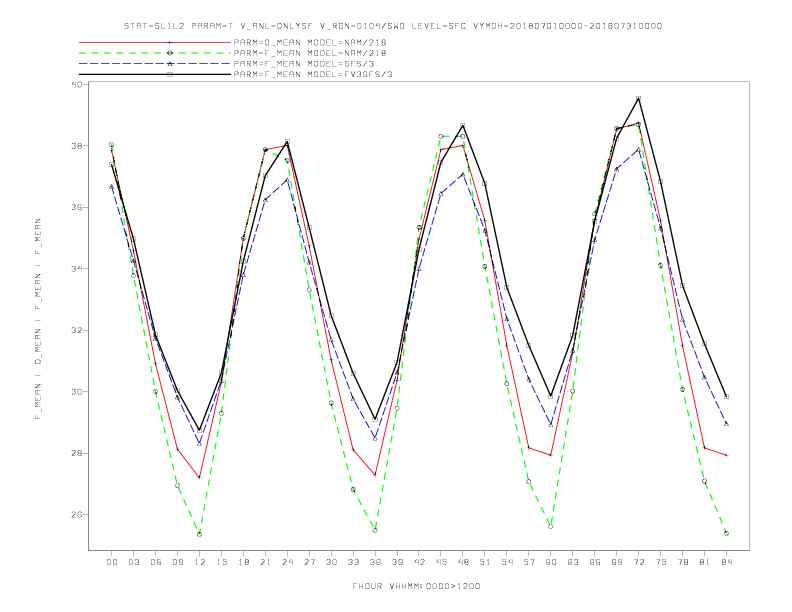This screenshot has height=612, width=792.
Task: Click x-axis tick label 84
Action: tap(726, 562)
